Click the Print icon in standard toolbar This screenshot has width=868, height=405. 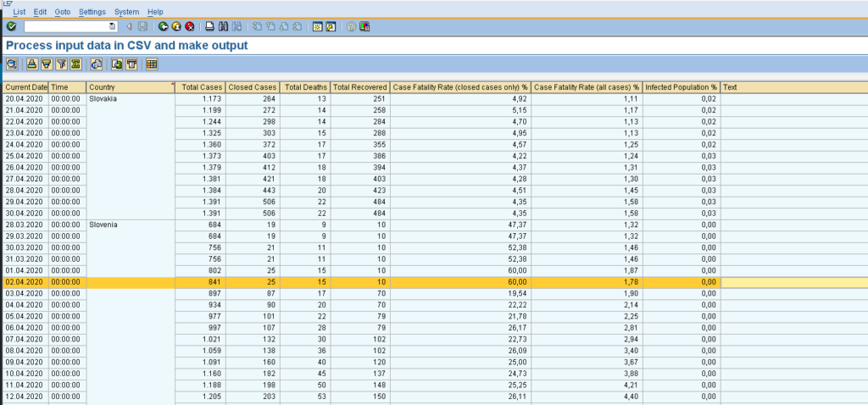point(210,26)
